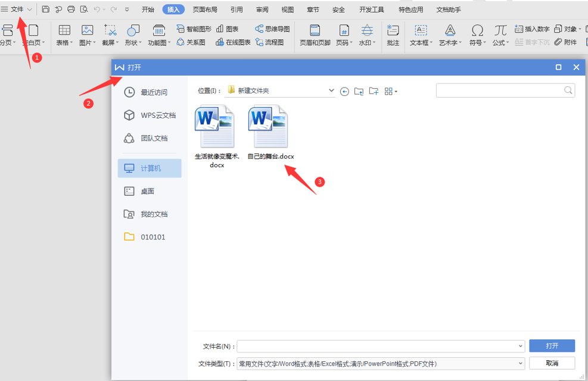Insert a 附件 attachment
The image size is (588, 381).
tap(565, 42)
